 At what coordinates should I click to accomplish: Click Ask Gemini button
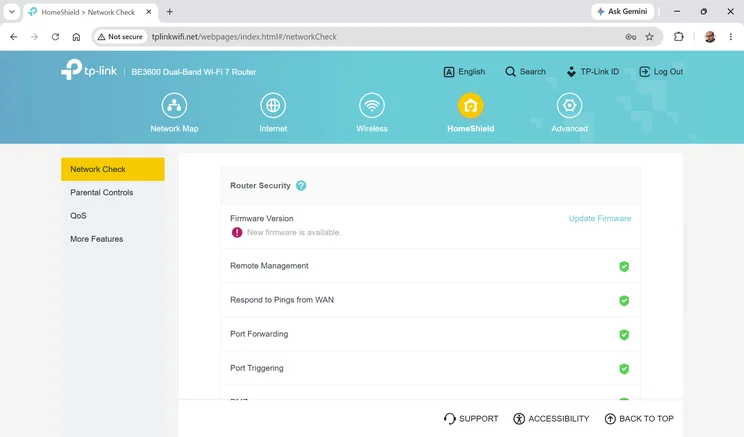[x=622, y=11]
